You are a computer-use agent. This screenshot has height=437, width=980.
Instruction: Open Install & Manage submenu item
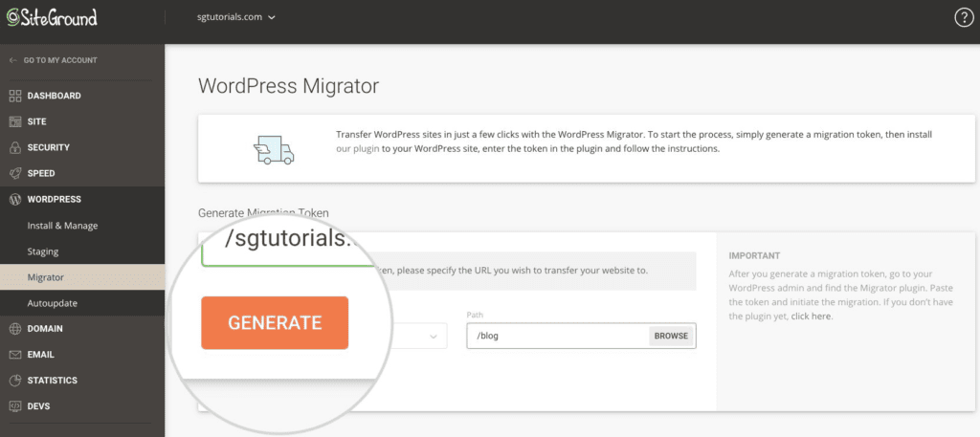click(62, 226)
